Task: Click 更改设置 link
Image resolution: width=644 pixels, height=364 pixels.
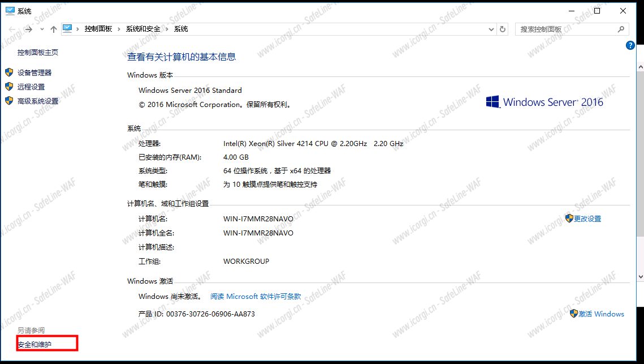Action: coord(587,219)
